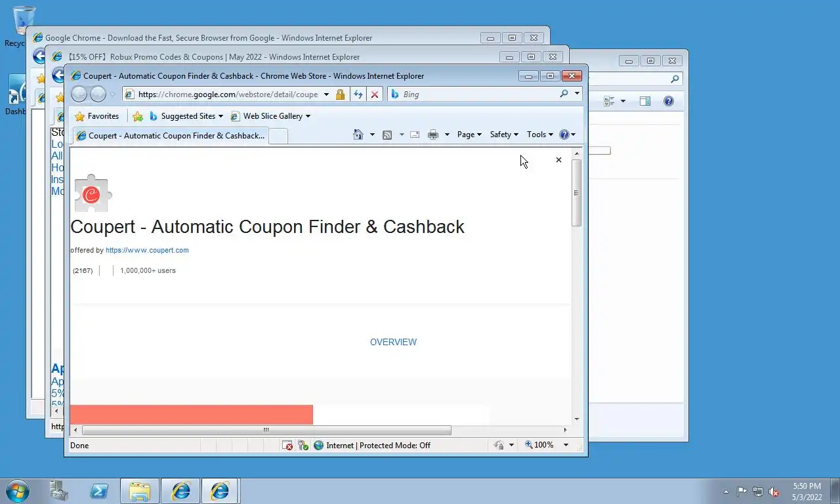Screen dimensions: 840x504
Task: Open the 100% zoom level dropdown arrow
Action: point(566,445)
